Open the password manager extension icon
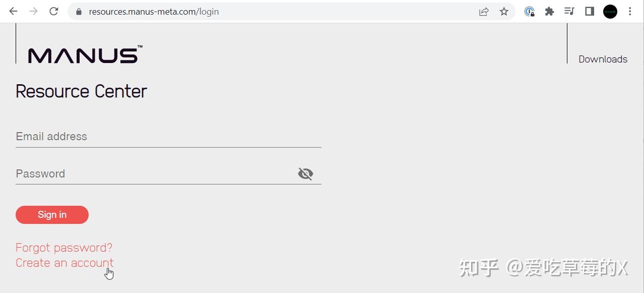This screenshot has width=644, height=293. click(x=529, y=11)
